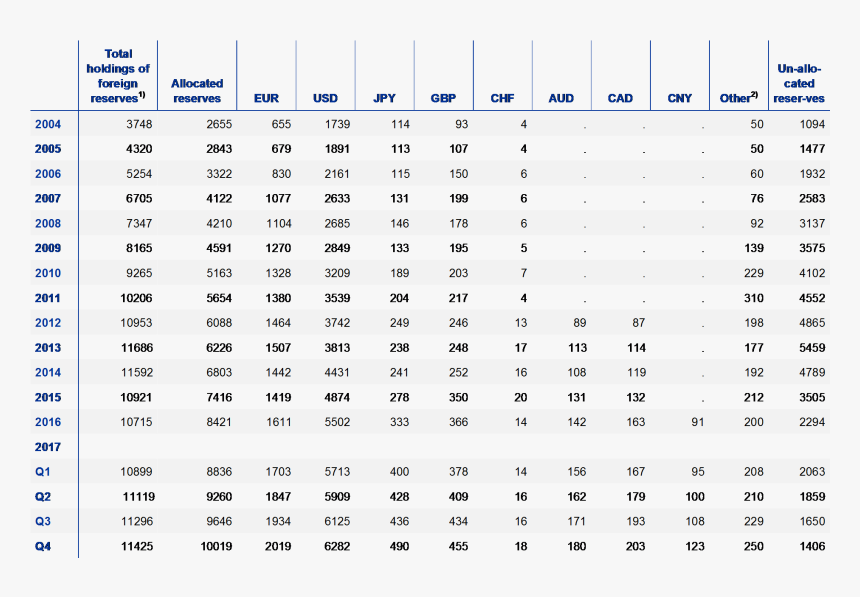860x597 pixels.
Task: Click USD value 4874 in 2015 row
Action: pos(337,397)
